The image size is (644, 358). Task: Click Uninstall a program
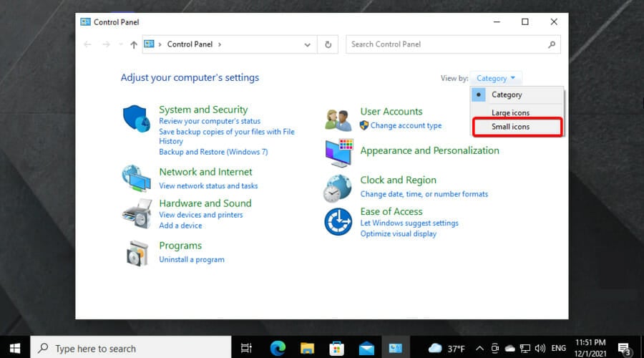click(x=191, y=260)
